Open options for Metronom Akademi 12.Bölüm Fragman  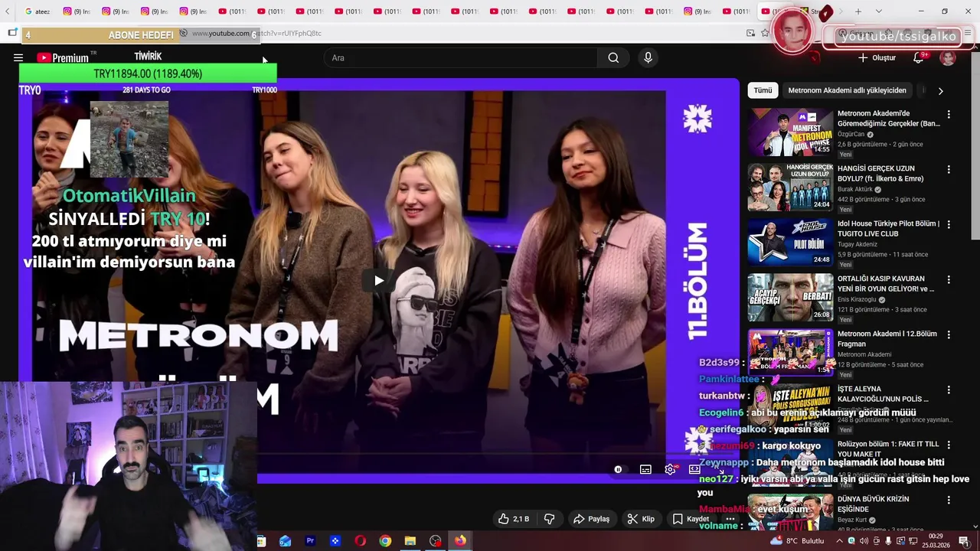[x=949, y=334]
